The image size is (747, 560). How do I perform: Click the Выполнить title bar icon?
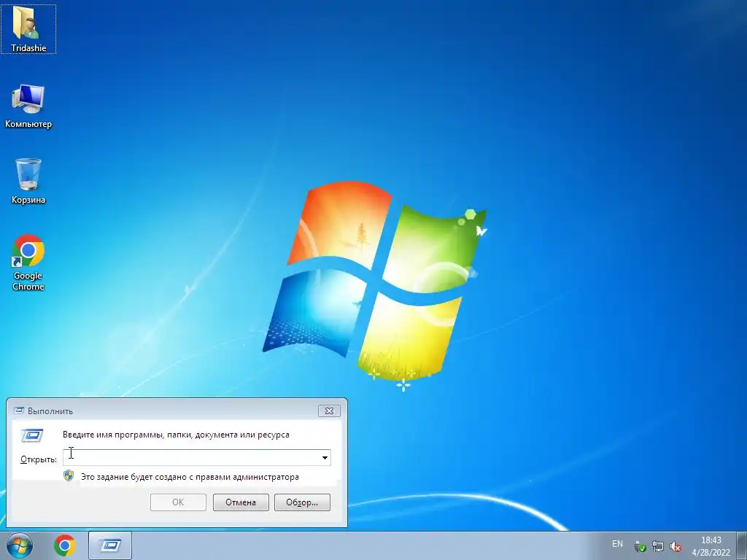19,410
